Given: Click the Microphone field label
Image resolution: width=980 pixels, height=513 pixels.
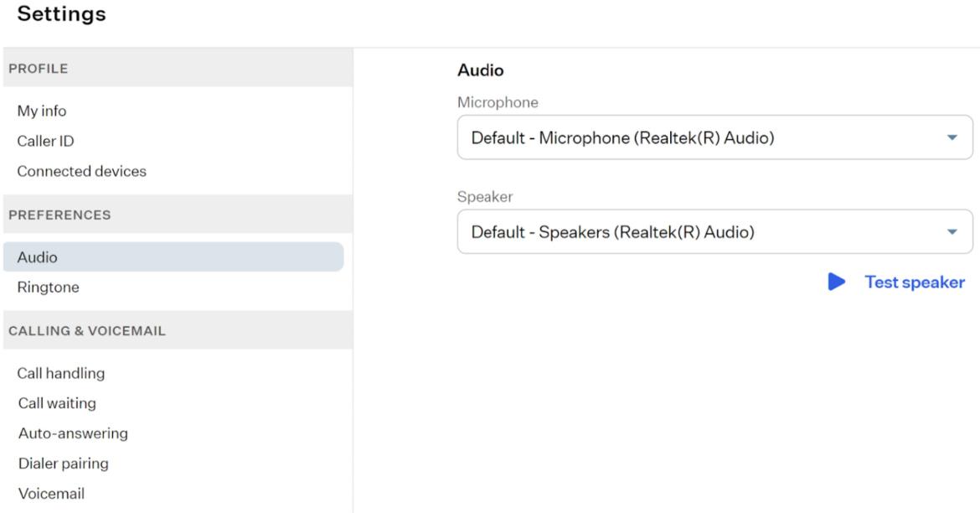Looking at the screenshot, I should click(x=498, y=102).
